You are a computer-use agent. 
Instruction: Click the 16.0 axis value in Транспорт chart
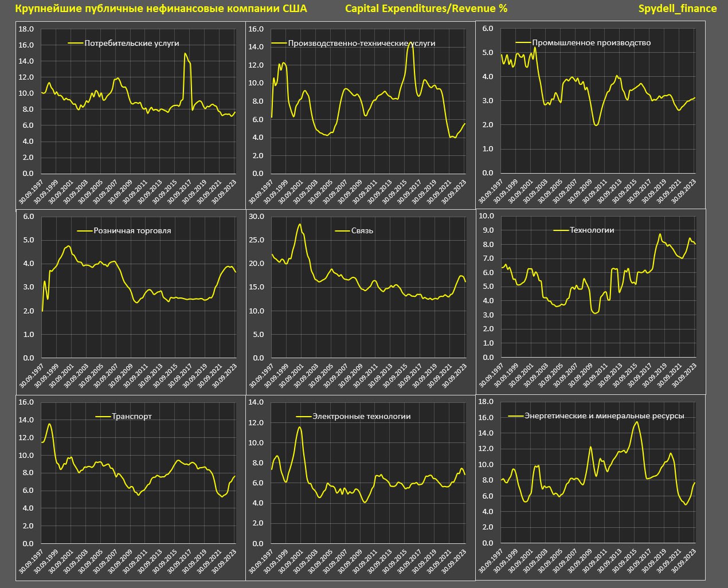tap(26, 402)
